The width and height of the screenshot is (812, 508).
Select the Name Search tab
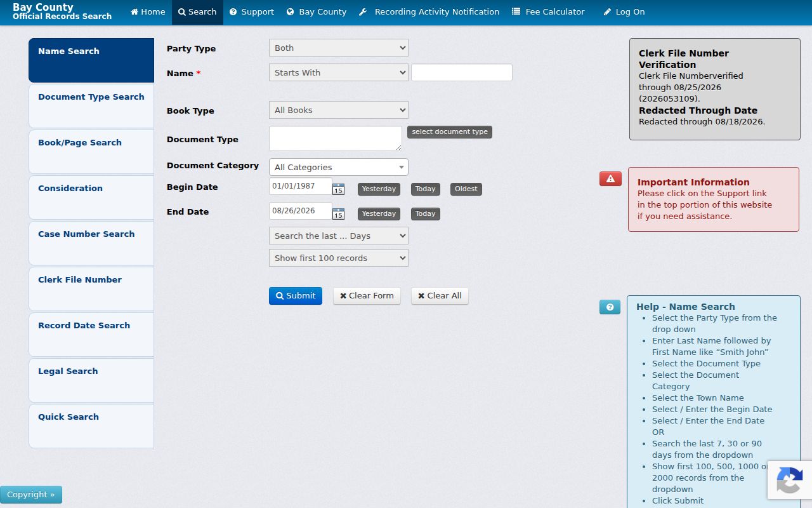pos(91,60)
